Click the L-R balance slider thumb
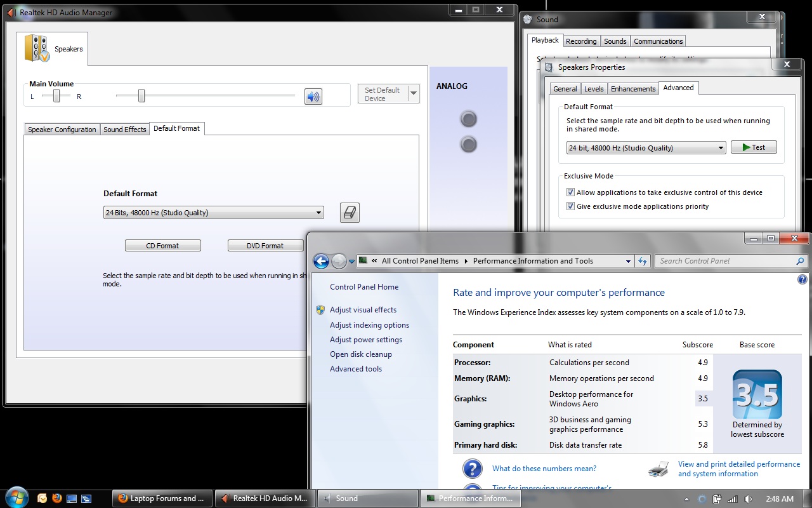This screenshot has height=508, width=812. [57, 96]
